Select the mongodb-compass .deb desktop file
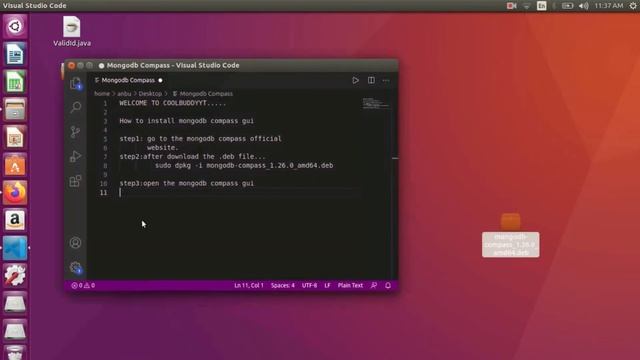Viewport: 640px width, 360px height. point(511,235)
